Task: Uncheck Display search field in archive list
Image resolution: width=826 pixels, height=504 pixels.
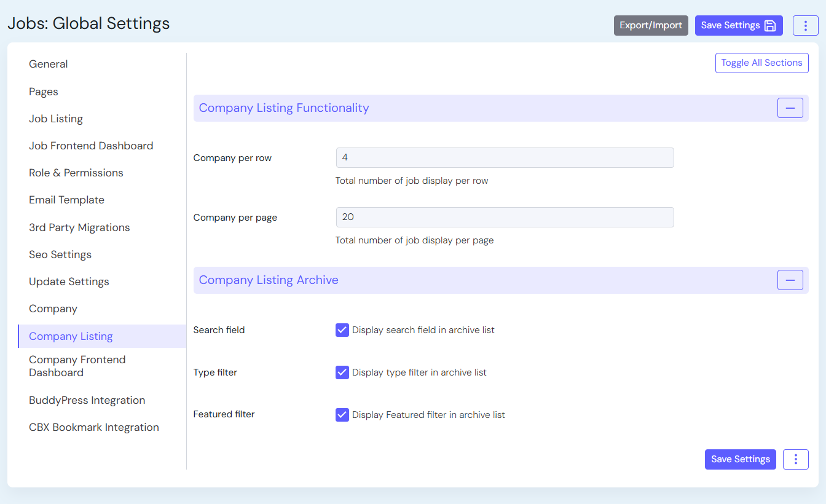Action: pos(342,330)
